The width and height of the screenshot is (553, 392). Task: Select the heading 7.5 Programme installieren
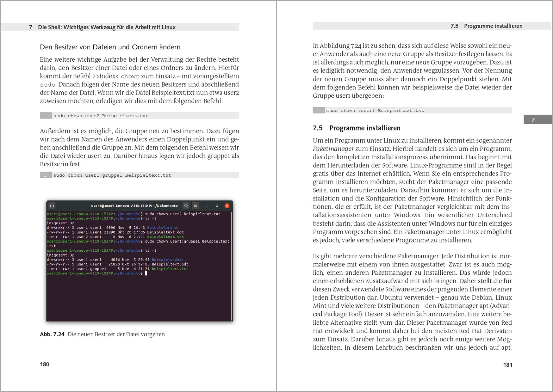point(356,128)
